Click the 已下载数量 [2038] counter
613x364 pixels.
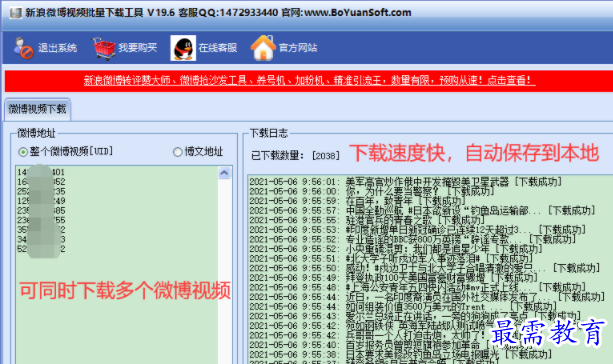point(295,156)
